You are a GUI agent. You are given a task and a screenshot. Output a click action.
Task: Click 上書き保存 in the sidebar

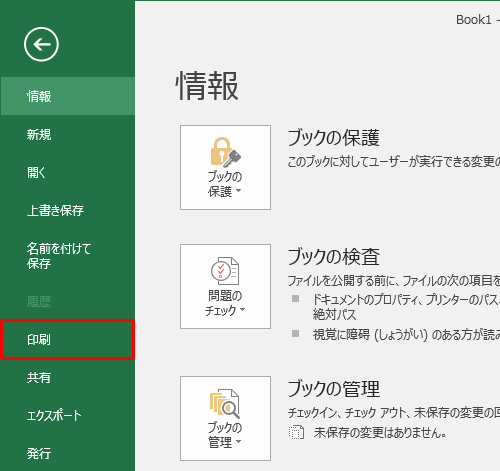pos(67,210)
